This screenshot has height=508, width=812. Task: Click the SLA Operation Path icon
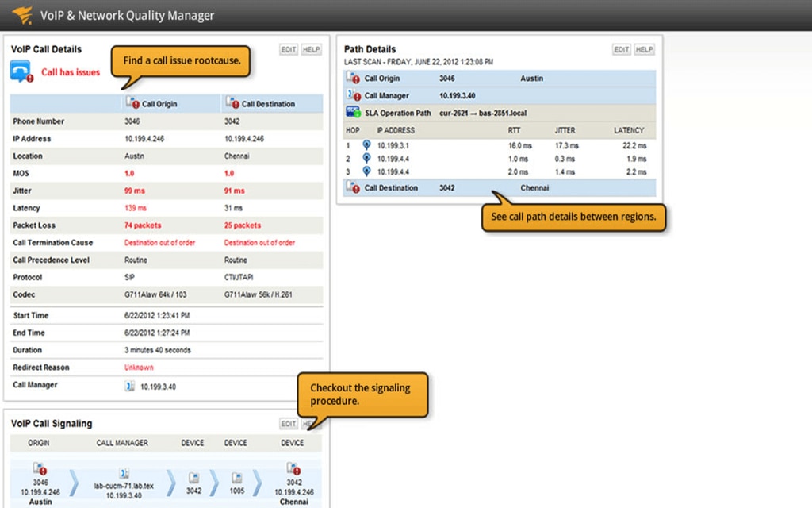point(351,112)
